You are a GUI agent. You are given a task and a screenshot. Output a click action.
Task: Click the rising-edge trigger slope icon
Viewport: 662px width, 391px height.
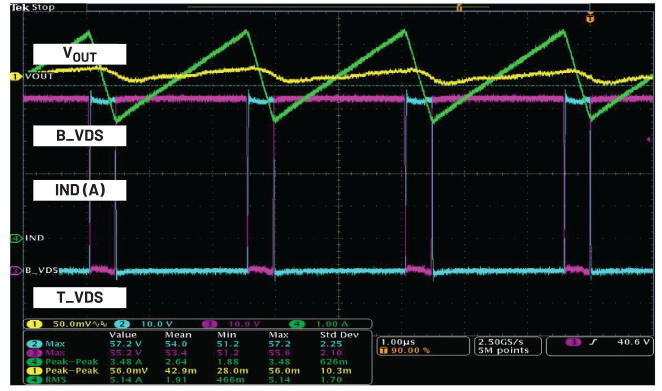point(593,342)
